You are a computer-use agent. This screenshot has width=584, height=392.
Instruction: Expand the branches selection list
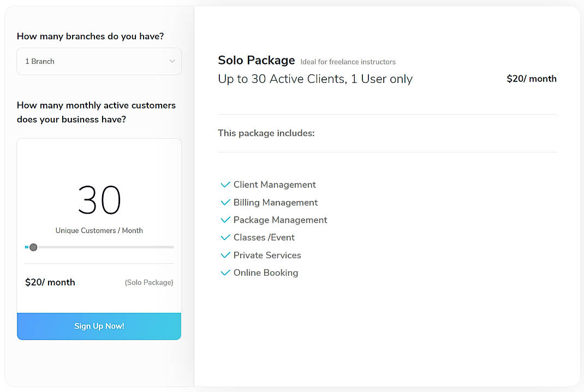(99, 61)
